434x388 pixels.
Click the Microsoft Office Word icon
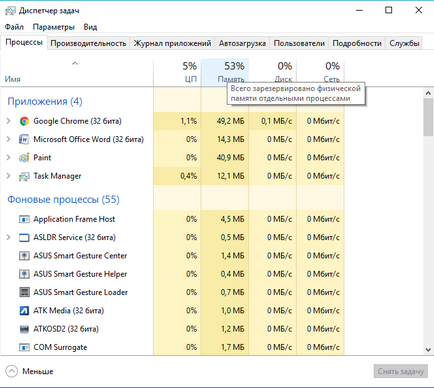click(24, 139)
